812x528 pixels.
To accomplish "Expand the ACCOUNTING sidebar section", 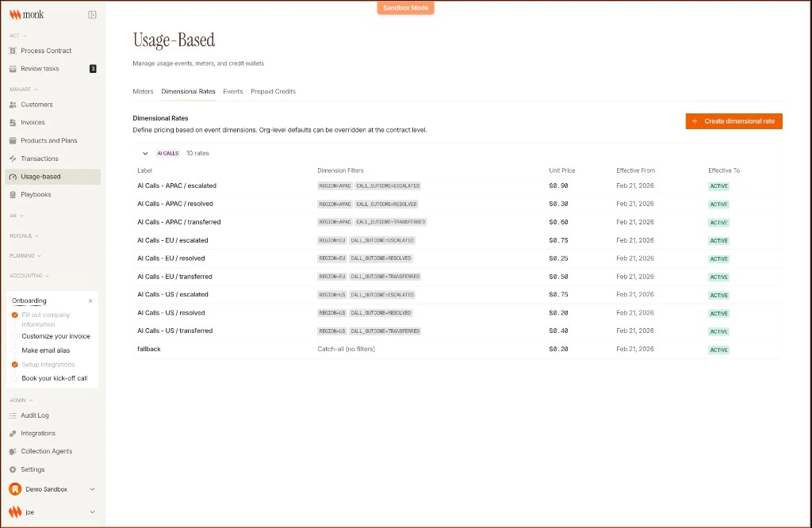I will [29, 276].
